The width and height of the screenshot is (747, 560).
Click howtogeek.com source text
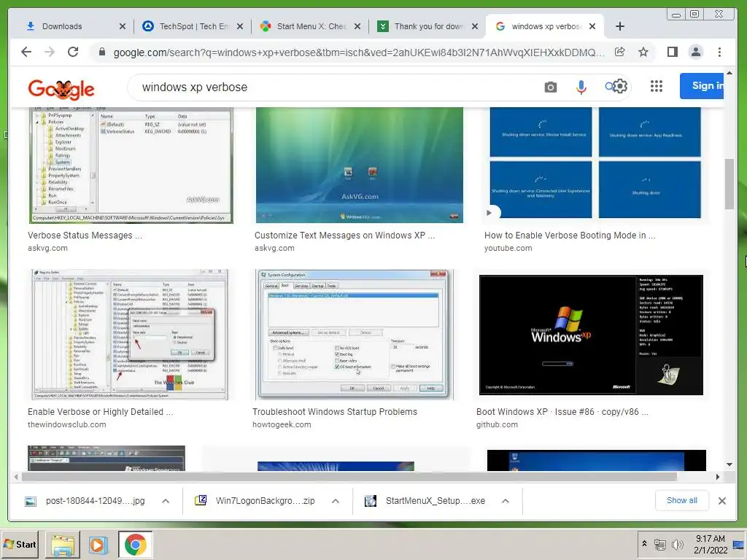click(x=282, y=424)
